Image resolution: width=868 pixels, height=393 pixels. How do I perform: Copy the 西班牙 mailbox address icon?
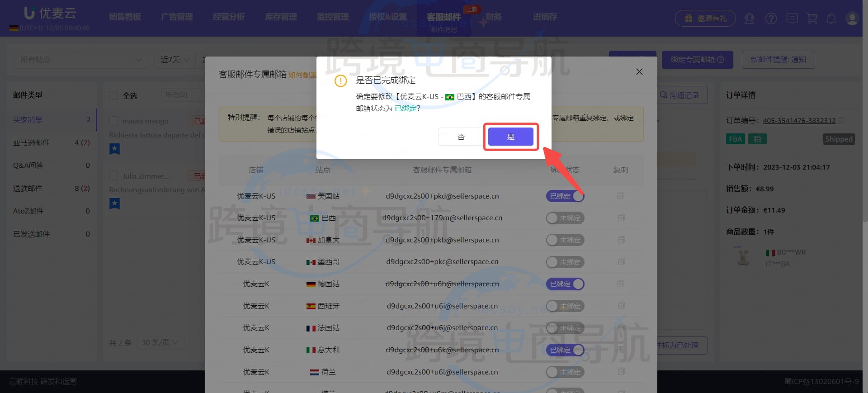pyautogui.click(x=621, y=306)
